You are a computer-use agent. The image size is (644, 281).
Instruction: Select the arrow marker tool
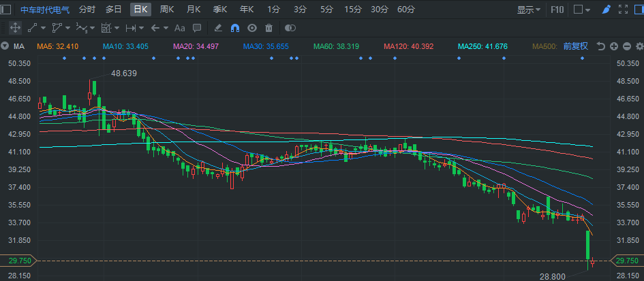(155, 28)
